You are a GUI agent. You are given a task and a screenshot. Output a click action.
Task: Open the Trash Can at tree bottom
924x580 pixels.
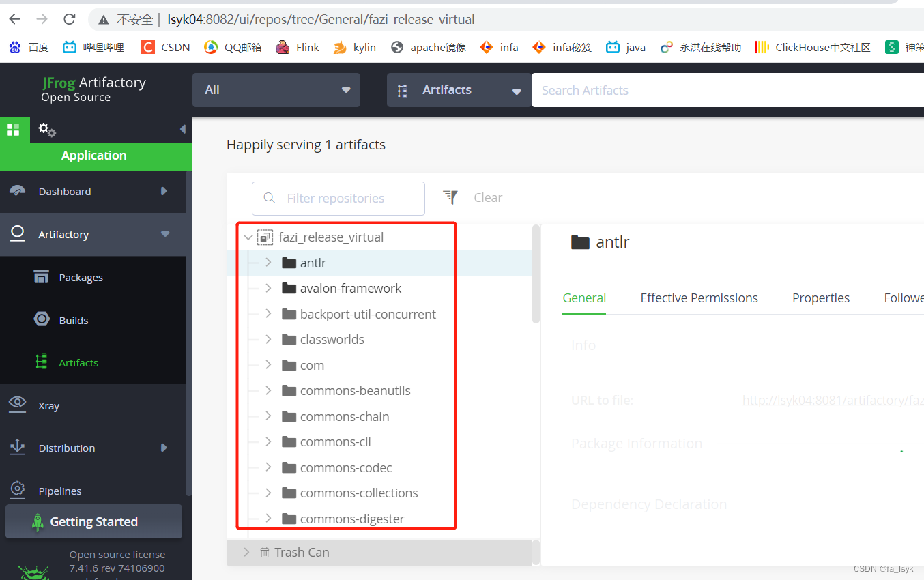coord(302,552)
